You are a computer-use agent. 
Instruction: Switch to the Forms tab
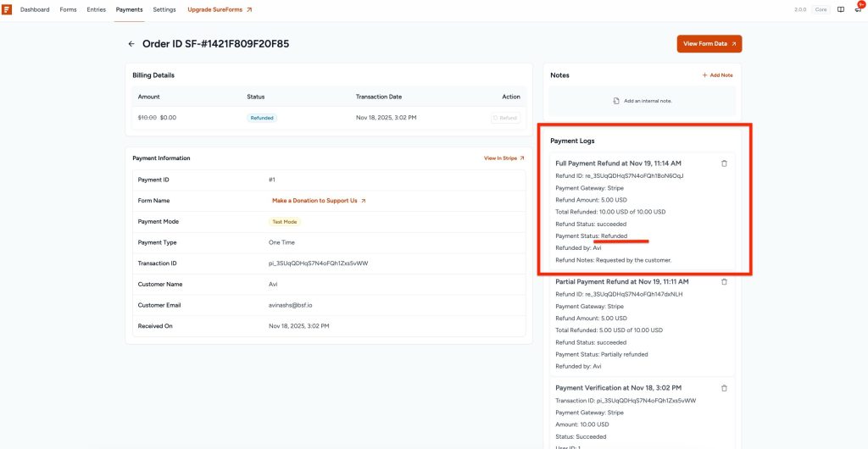pyautogui.click(x=68, y=9)
